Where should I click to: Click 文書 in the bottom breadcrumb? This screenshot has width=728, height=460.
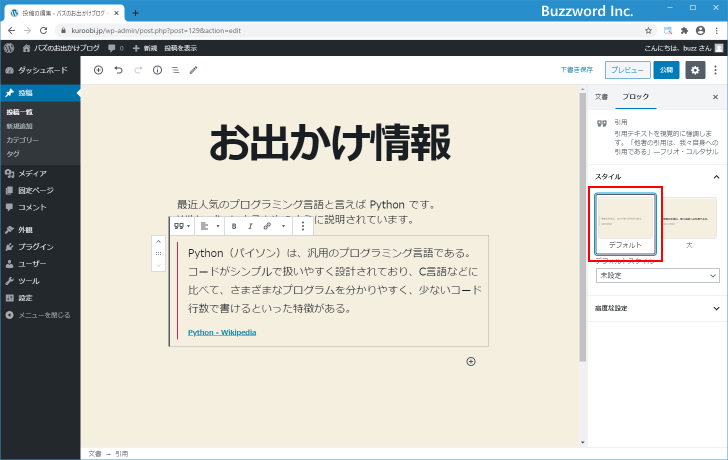click(95, 454)
